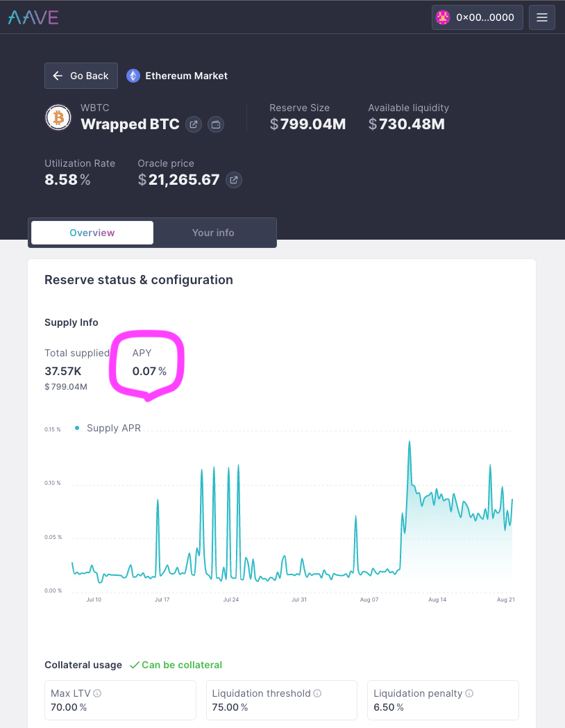Click the Oracle price value $21,265.67
Viewport: 565px width, 728px height.
coord(178,180)
